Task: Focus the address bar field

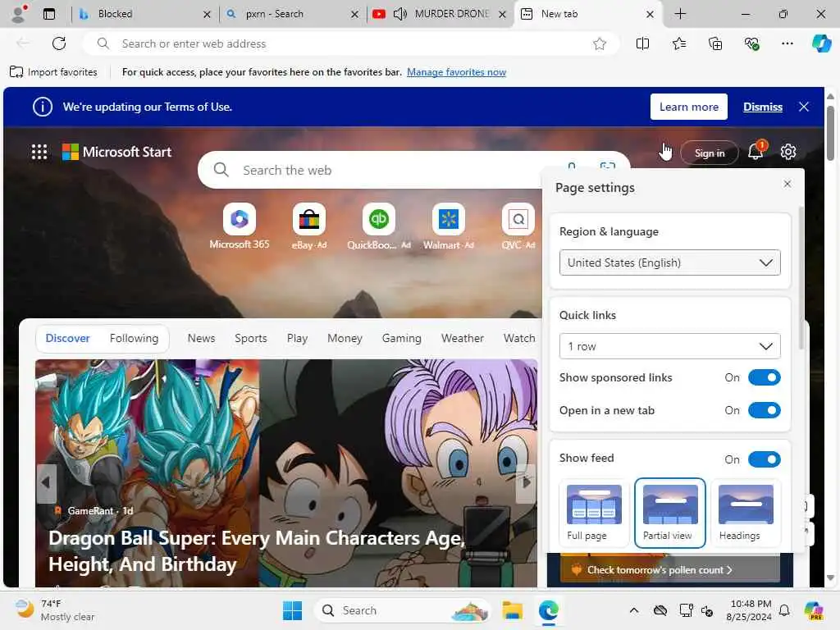Action: (351, 43)
